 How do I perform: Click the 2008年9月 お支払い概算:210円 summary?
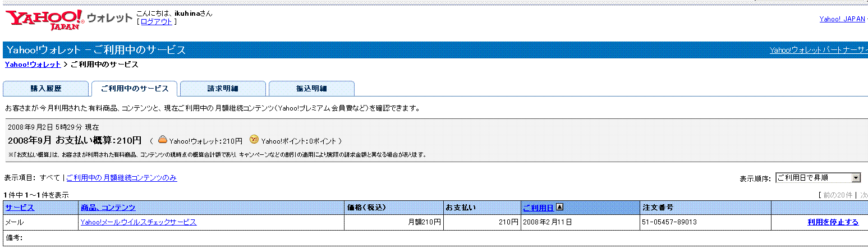click(x=75, y=140)
